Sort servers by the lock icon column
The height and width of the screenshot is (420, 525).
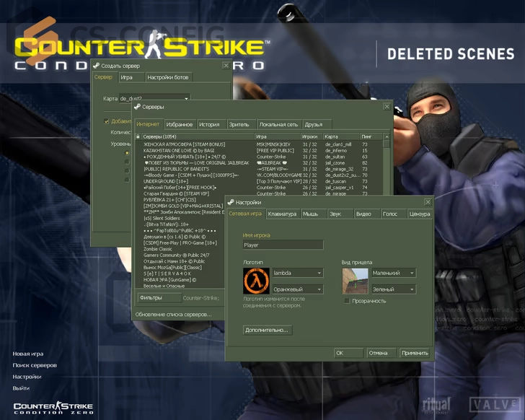138,136
